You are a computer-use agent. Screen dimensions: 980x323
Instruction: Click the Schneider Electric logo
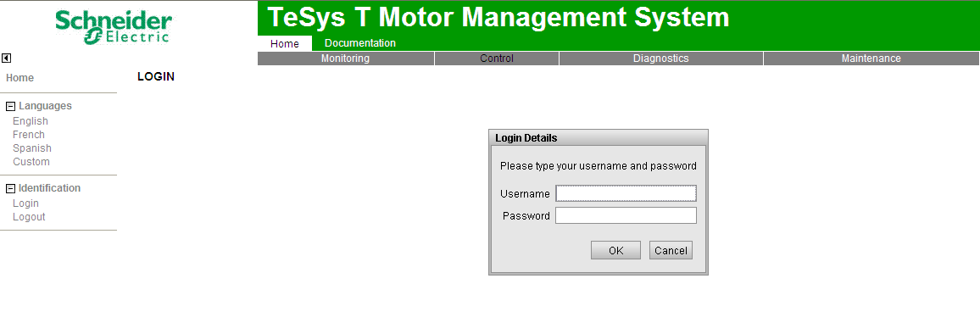tap(113, 27)
